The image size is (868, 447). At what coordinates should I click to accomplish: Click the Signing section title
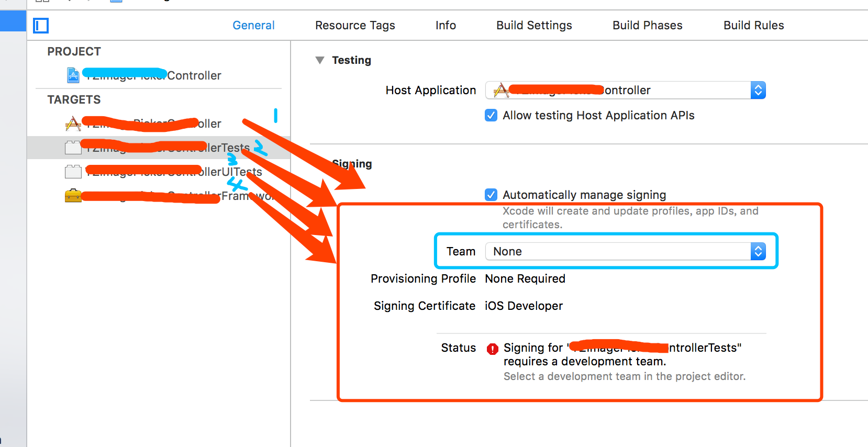click(x=352, y=164)
